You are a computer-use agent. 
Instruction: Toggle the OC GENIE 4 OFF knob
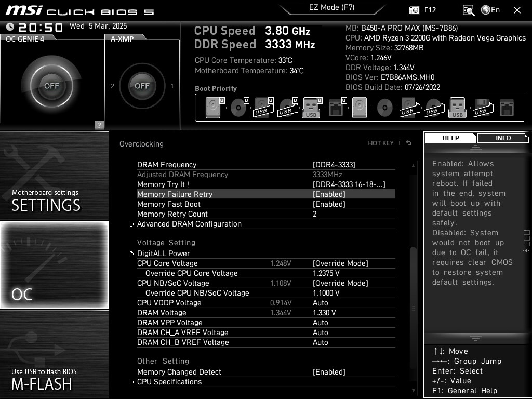[51, 86]
